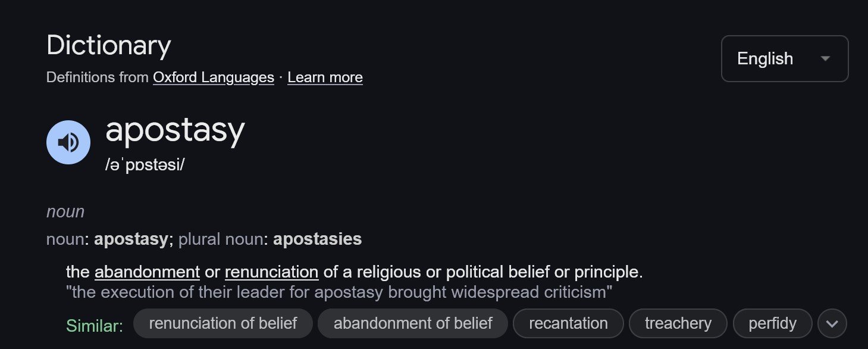Screen dimensions: 868x349
Task: Choose the recantation synonym chip
Action: coord(568,323)
